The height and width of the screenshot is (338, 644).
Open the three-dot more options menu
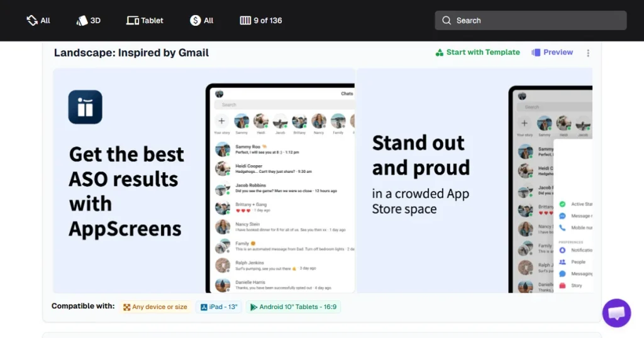point(588,53)
